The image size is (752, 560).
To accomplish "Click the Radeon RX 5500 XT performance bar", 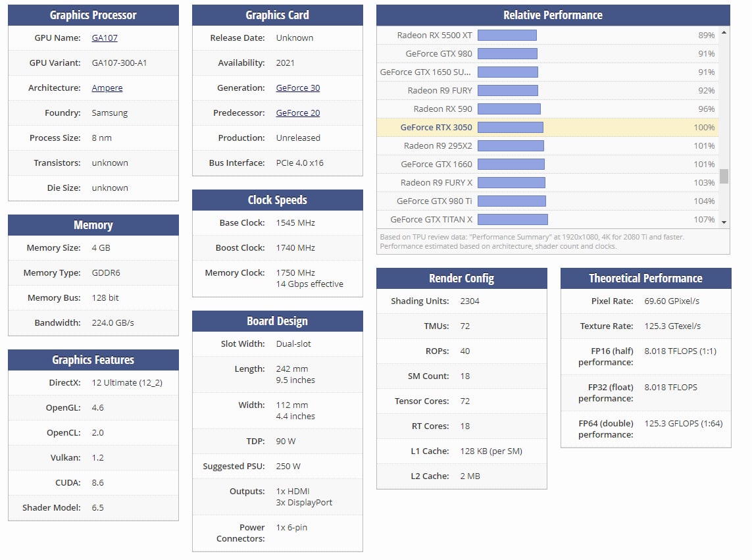I will [507, 35].
